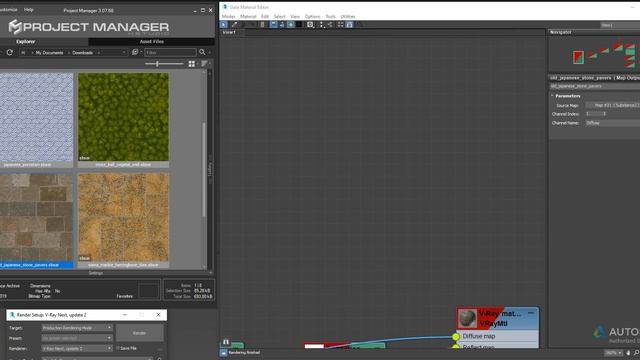Open the View menu in Material Editor
The width and height of the screenshot is (640, 360).
click(x=295, y=16)
